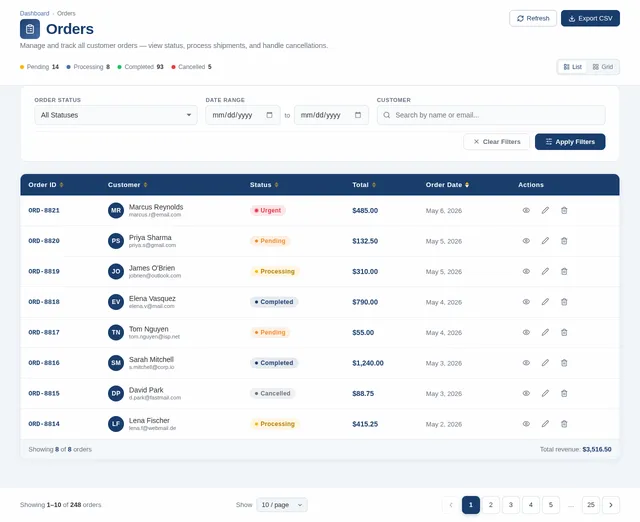Viewport: 640px width, 522px height.
Task: Click the Urgent status badge
Action: pyautogui.click(x=268, y=211)
